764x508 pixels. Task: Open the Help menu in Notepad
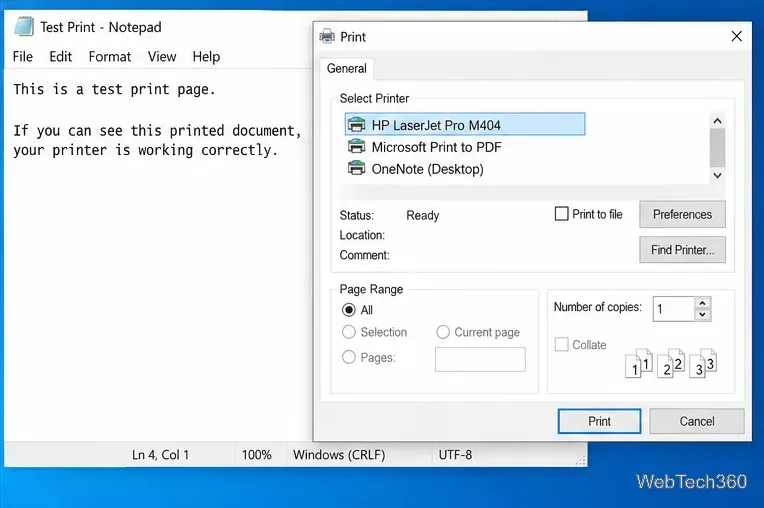206,56
